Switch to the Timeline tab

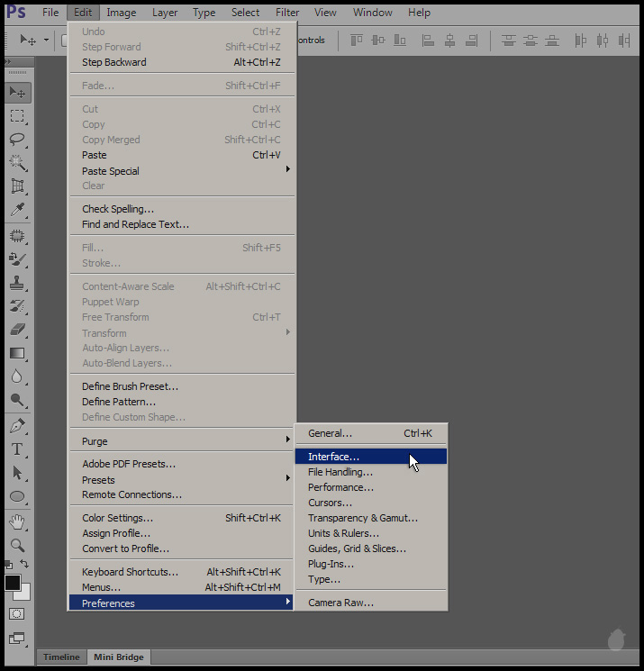pyautogui.click(x=61, y=657)
